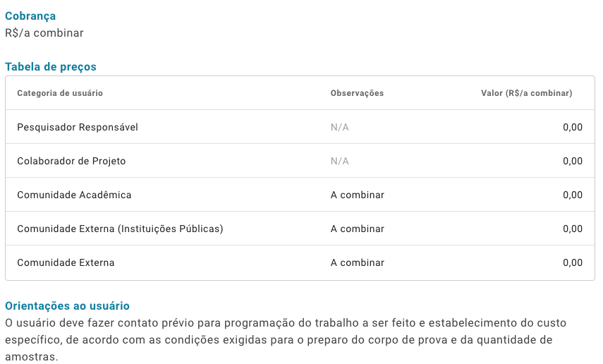This screenshot has height=364, width=603.
Task: Select the Tabela de preços heading
Action: point(50,67)
